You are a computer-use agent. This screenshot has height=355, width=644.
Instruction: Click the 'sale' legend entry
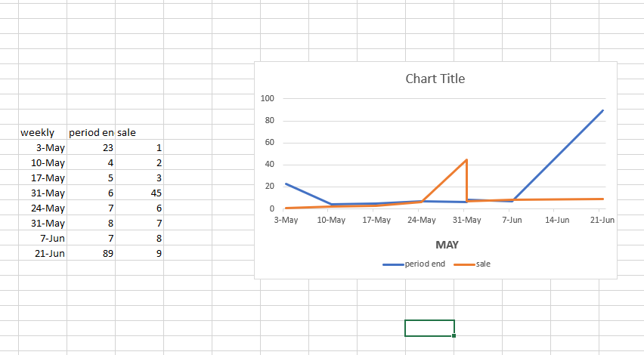pyautogui.click(x=472, y=264)
